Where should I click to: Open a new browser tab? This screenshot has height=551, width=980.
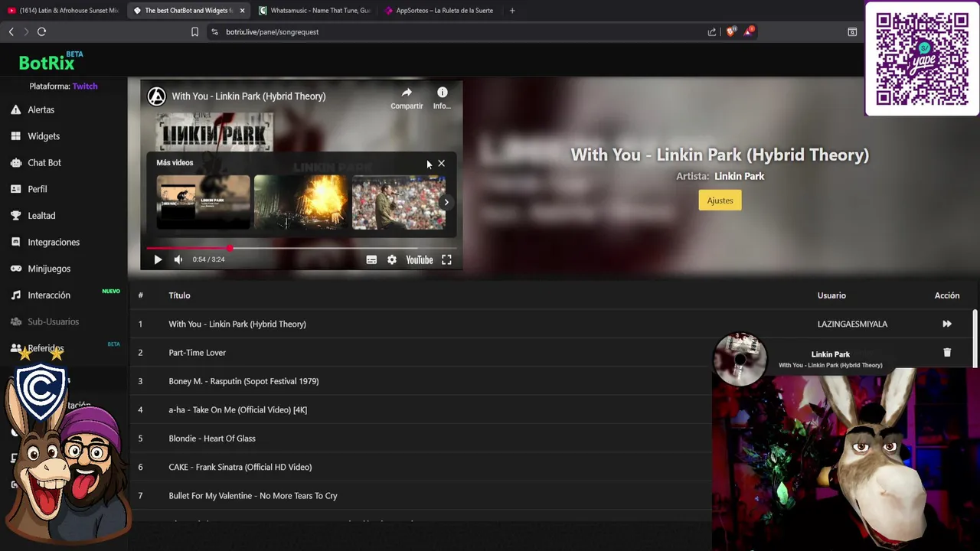pyautogui.click(x=512, y=11)
